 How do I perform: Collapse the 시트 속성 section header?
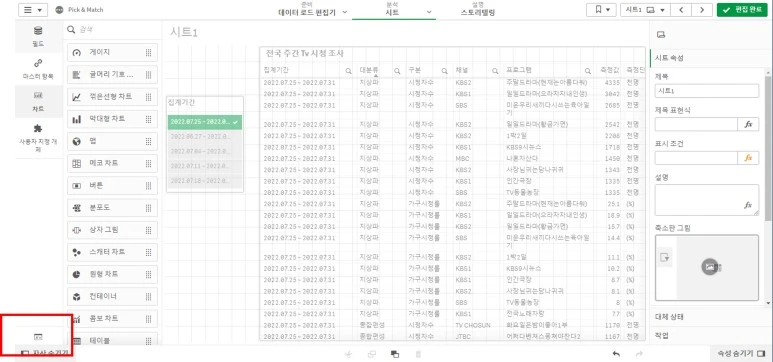click(711, 58)
